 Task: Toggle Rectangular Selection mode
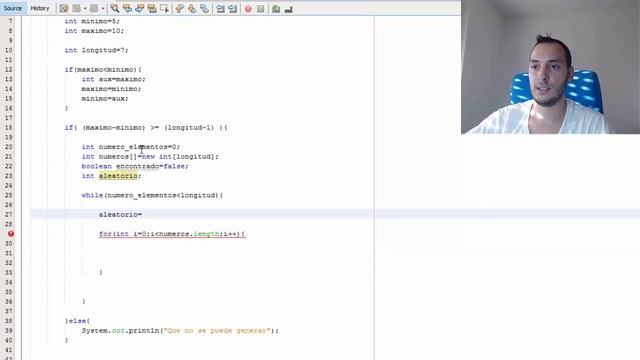(164, 9)
